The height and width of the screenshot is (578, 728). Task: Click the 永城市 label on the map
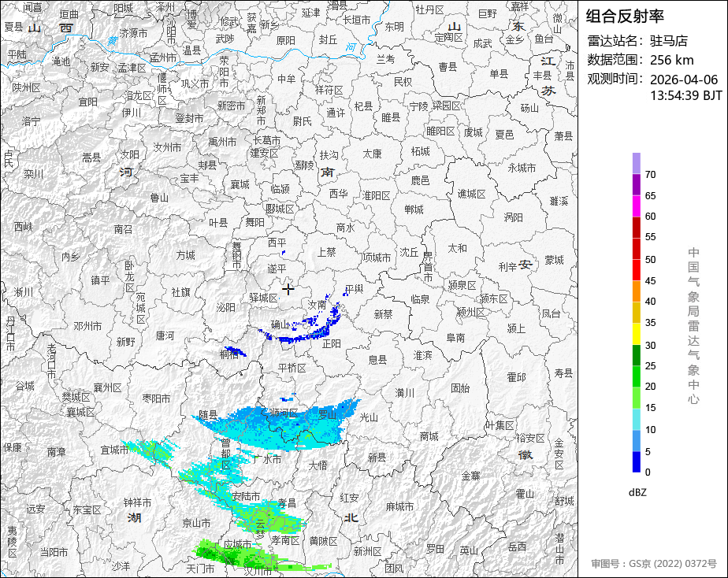(522, 168)
